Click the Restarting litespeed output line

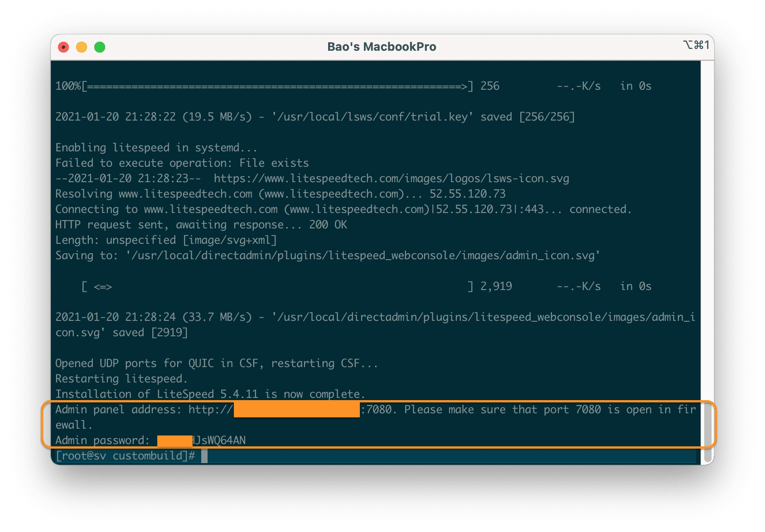(x=121, y=378)
